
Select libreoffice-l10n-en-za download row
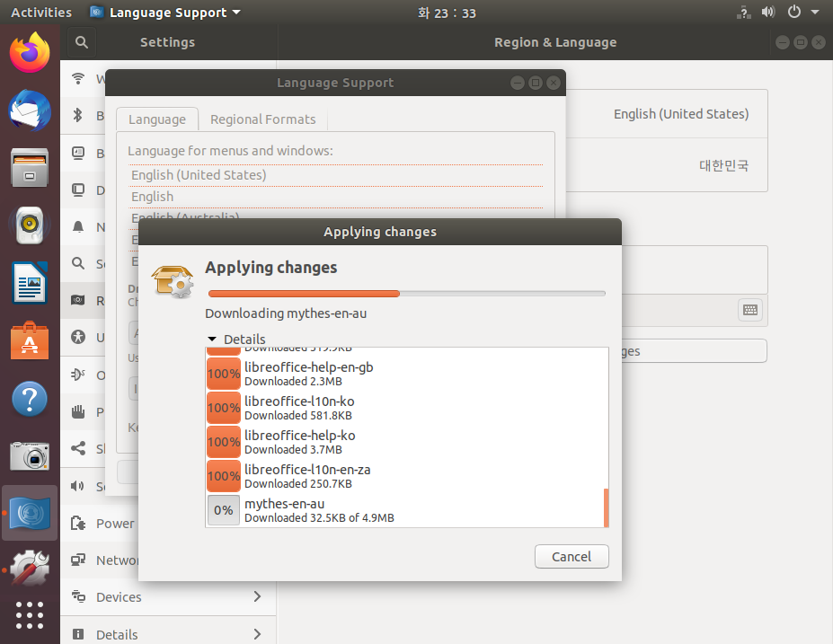pos(404,476)
